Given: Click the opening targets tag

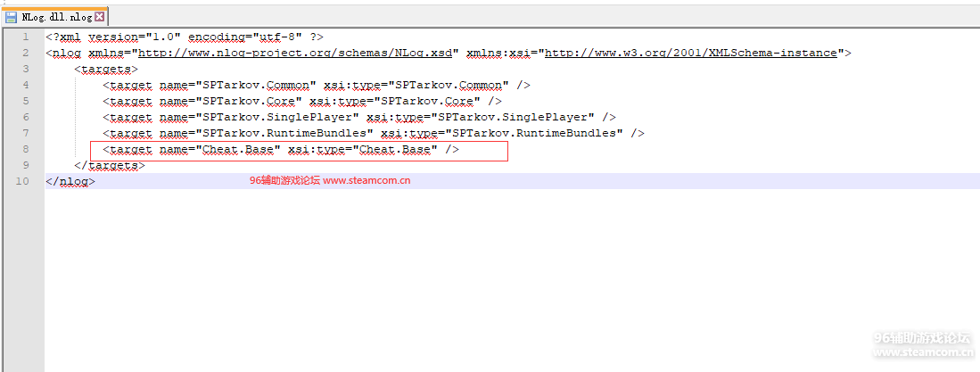Looking at the screenshot, I should pos(106,69).
